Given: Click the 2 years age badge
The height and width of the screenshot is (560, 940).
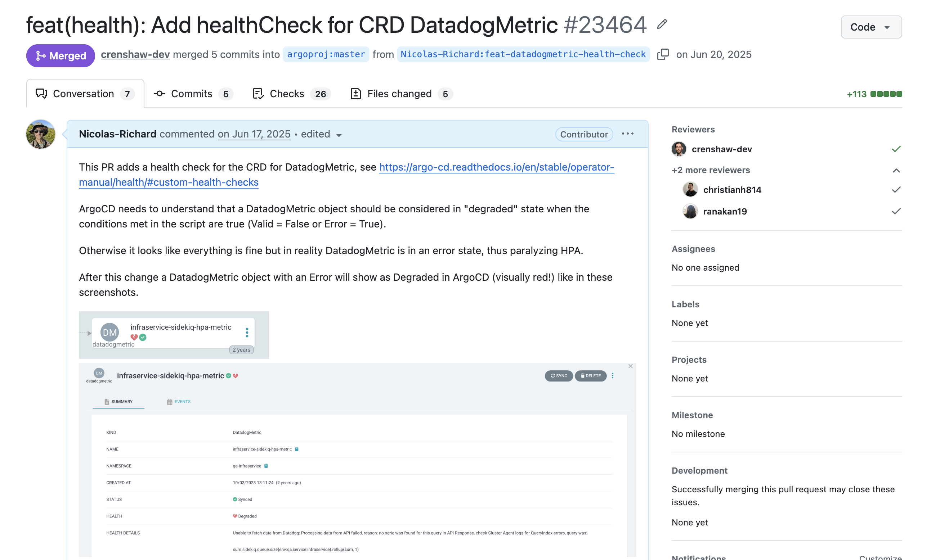Looking at the screenshot, I should [x=241, y=350].
